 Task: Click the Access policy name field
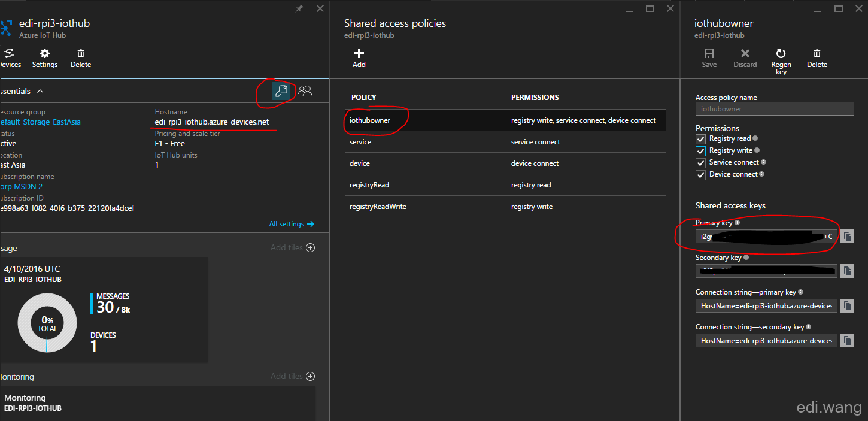775,109
